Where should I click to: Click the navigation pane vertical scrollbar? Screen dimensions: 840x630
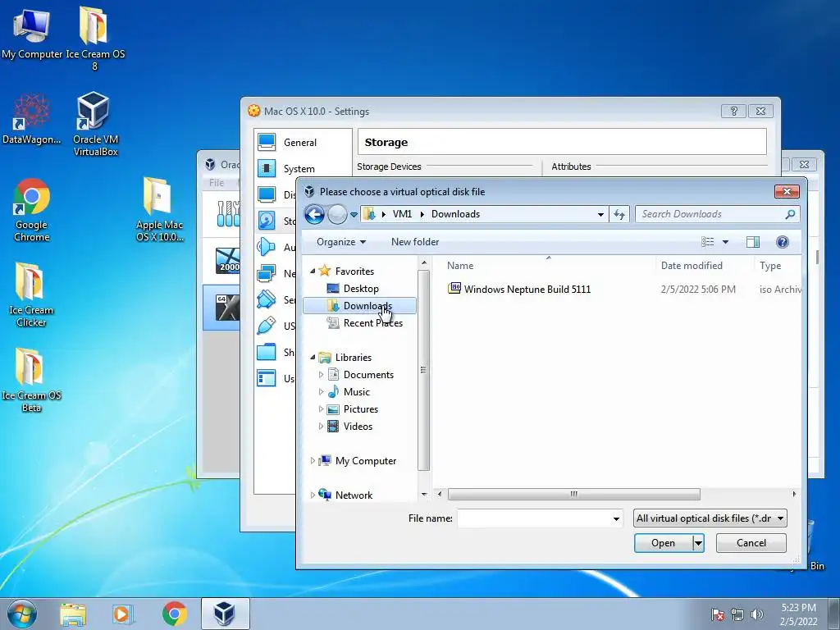coord(424,370)
